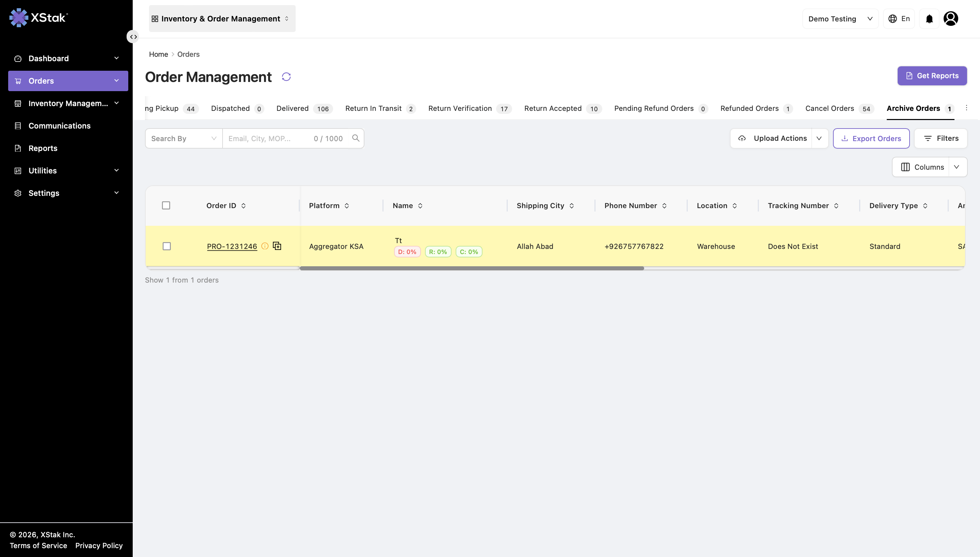
Task: Switch to the Return In Transit tab
Action: tap(380, 108)
